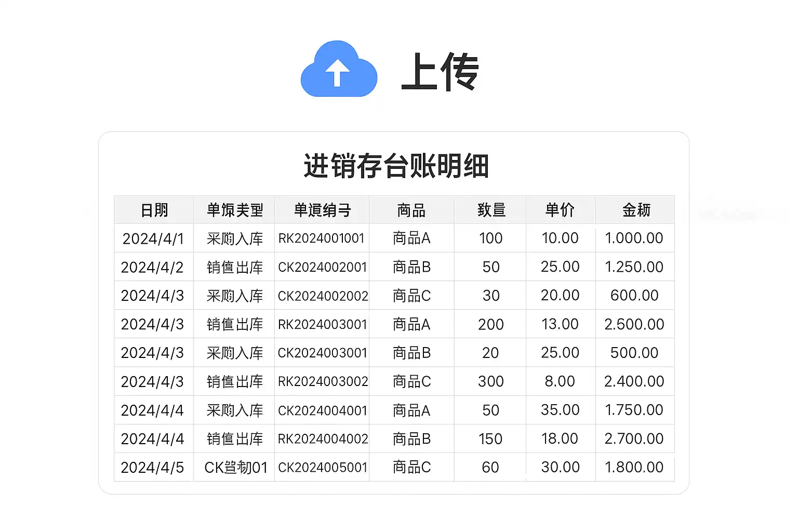The image size is (798, 532).
Task: Select cell RK2024003001
Action: 322,324
